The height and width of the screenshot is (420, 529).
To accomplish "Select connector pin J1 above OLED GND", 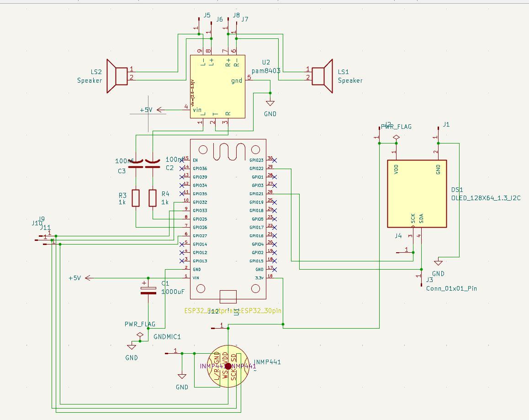I will tap(438, 135).
